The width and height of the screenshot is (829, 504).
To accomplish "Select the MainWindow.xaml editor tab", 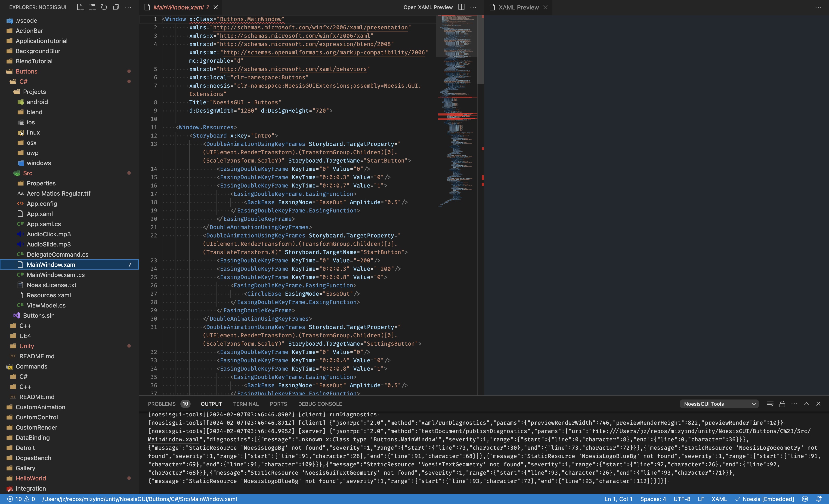I will pyautogui.click(x=181, y=7).
